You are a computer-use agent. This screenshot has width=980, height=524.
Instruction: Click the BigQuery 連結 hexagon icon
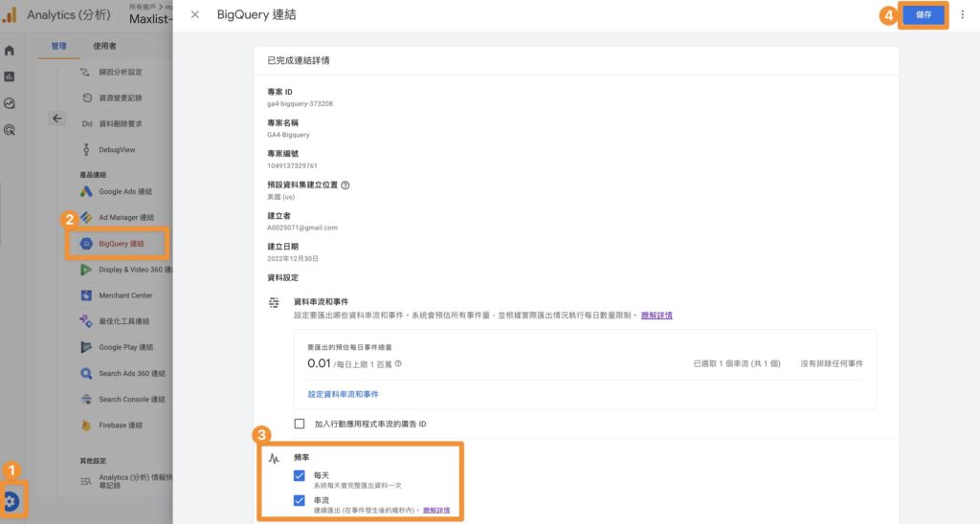pyautogui.click(x=86, y=244)
